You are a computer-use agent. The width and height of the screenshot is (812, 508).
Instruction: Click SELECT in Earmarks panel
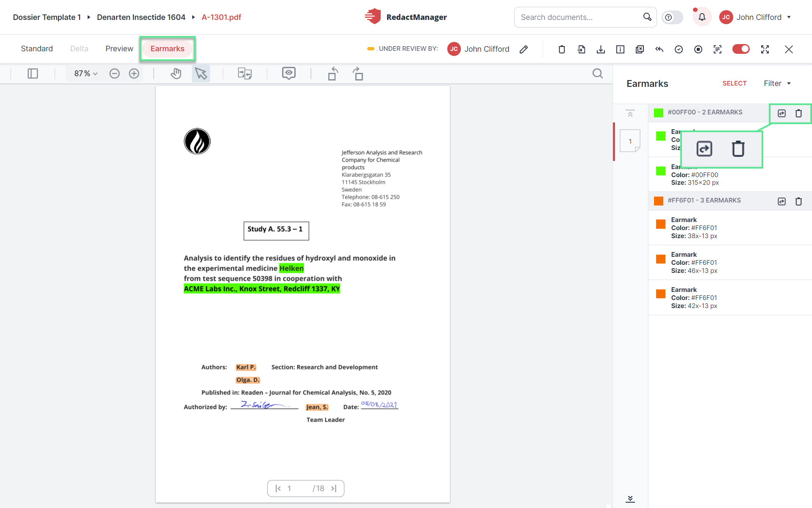pos(734,83)
